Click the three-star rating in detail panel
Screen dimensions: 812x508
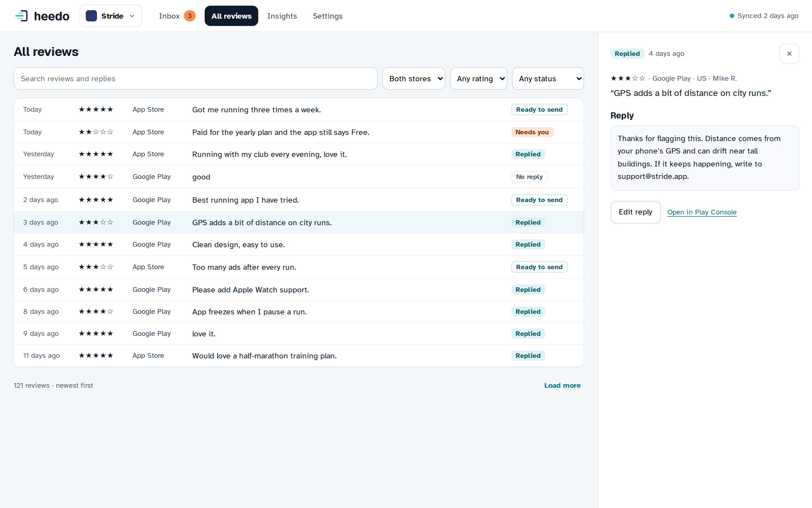click(628, 78)
